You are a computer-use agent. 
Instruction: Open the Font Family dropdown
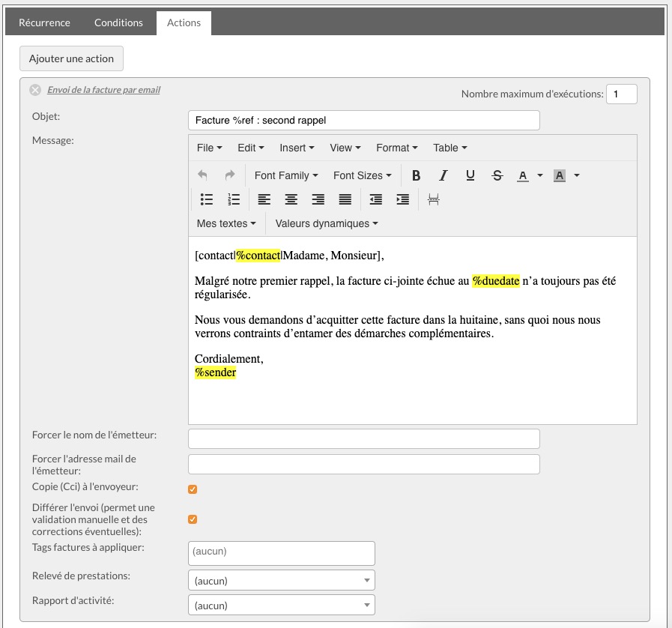[x=286, y=175]
